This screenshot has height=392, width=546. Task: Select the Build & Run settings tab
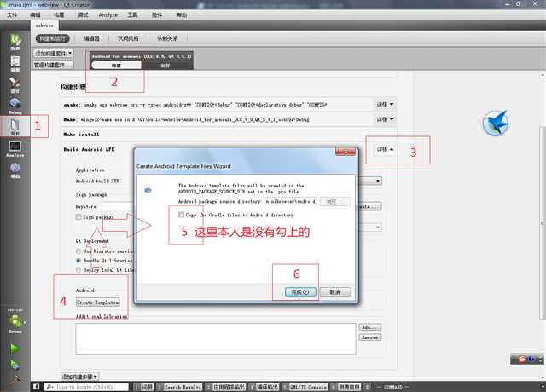click(x=52, y=38)
